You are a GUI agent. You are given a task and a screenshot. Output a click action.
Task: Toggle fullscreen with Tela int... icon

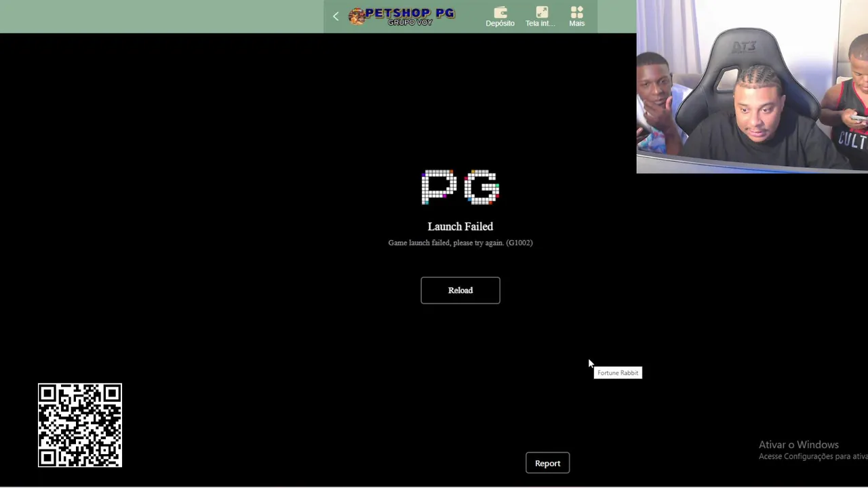(540, 16)
